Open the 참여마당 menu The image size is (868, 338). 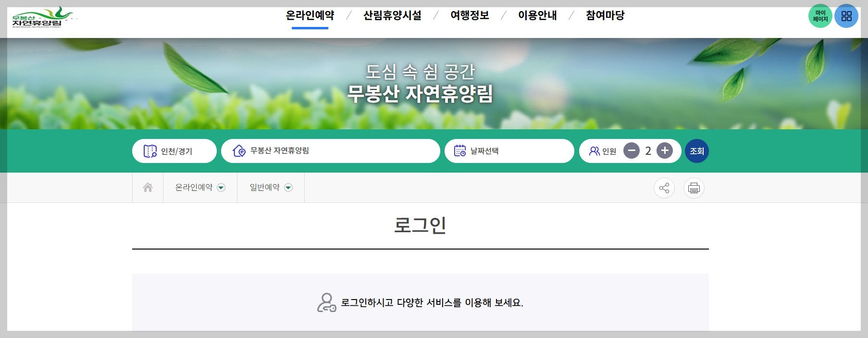605,15
